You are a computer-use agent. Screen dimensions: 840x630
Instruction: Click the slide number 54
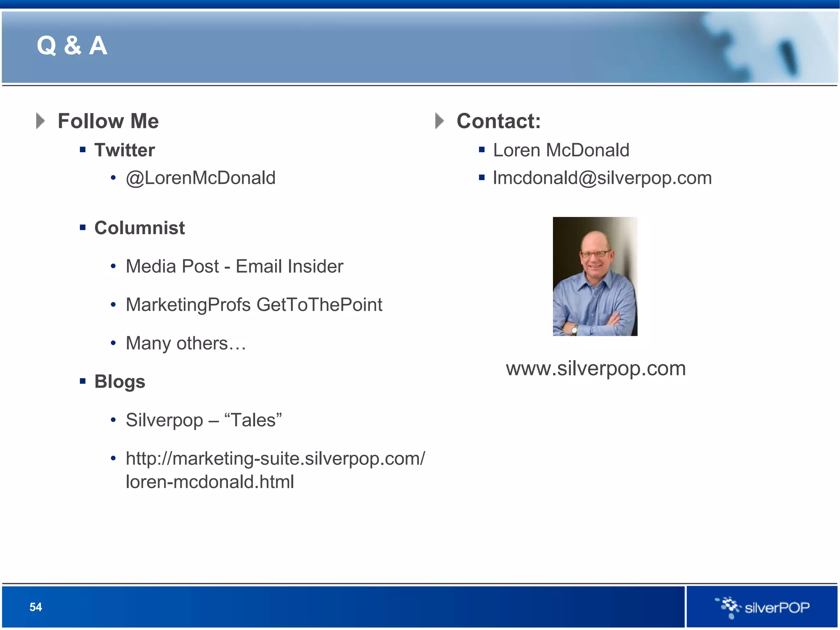pyautogui.click(x=36, y=607)
